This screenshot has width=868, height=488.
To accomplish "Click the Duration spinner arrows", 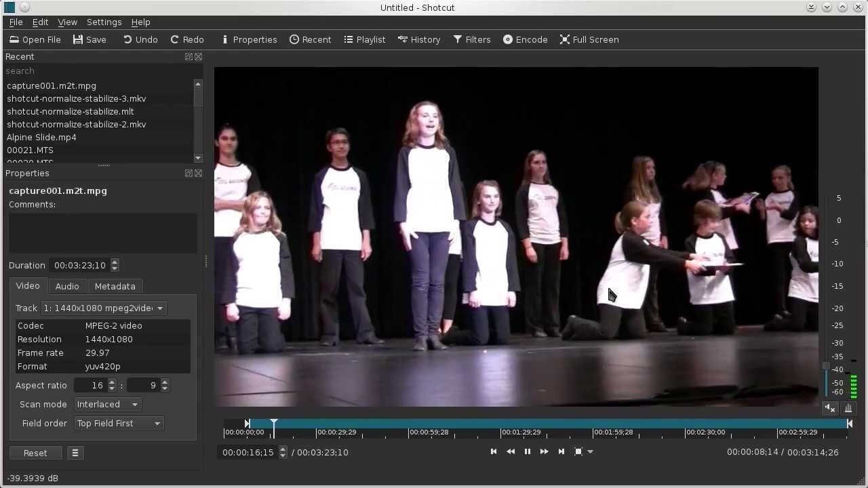I will (x=115, y=266).
